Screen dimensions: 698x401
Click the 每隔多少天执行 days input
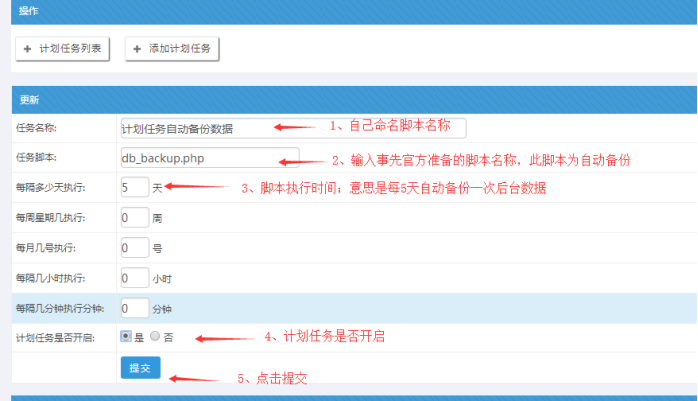(133, 187)
